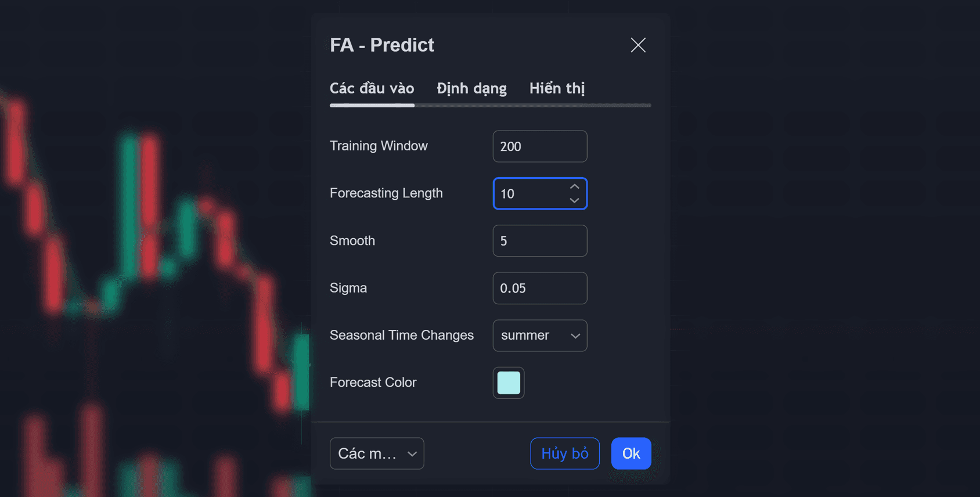Viewport: 980px width, 497px height.
Task: Switch to the Các đầu vào tab
Action: (372, 88)
